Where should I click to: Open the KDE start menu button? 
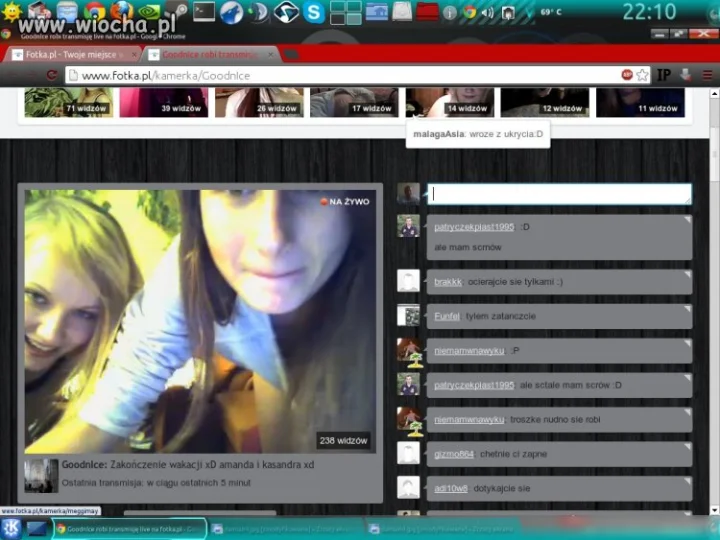pos(11,529)
